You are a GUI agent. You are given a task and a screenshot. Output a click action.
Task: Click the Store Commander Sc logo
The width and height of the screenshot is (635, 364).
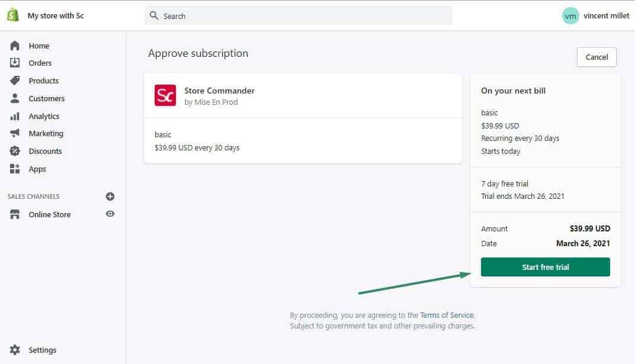pos(165,95)
